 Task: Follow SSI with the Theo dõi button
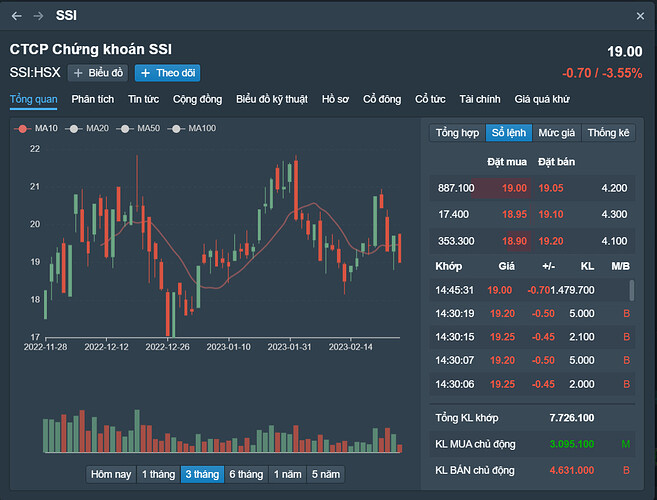coord(167,73)
